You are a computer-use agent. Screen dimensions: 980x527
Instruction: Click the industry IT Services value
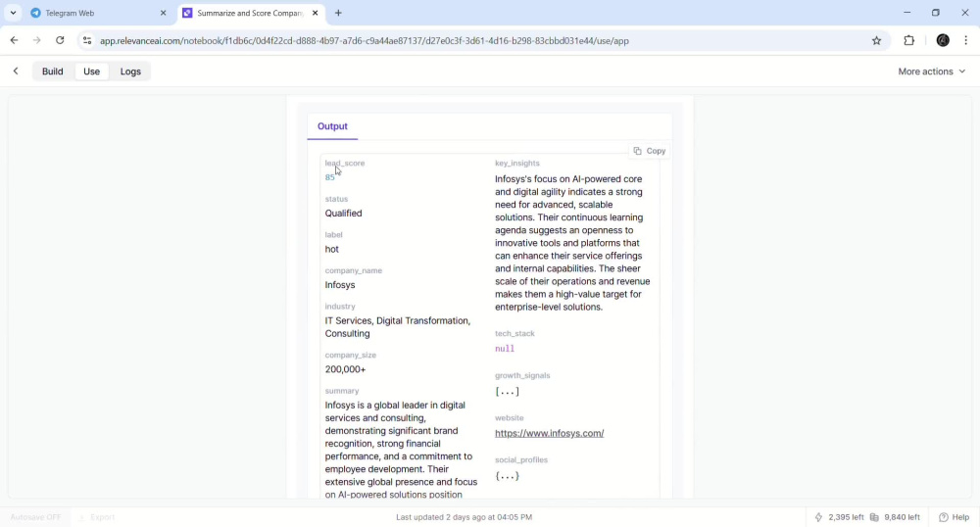tap(398, 326)
